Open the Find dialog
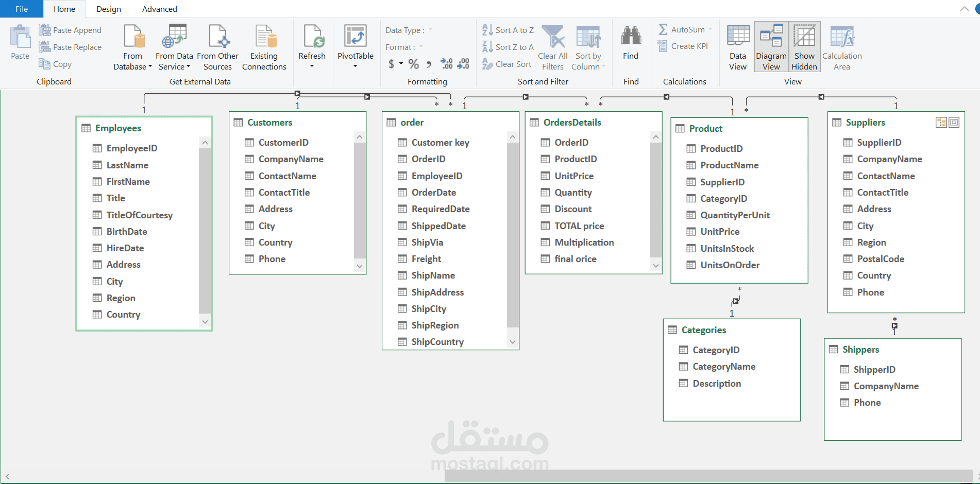 click(631, 46)
